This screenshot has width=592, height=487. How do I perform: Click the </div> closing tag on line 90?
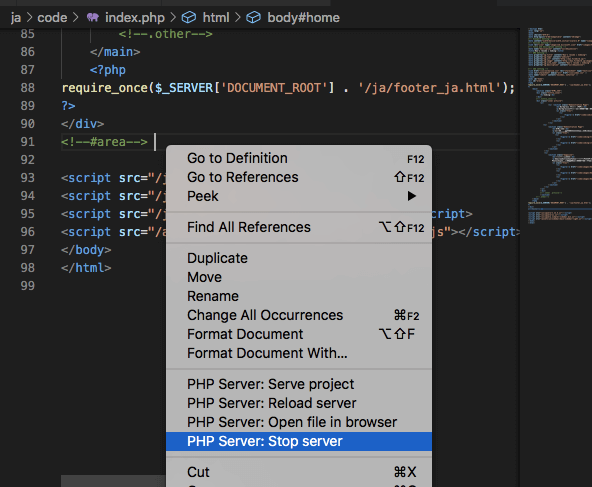tap(83, 124)
